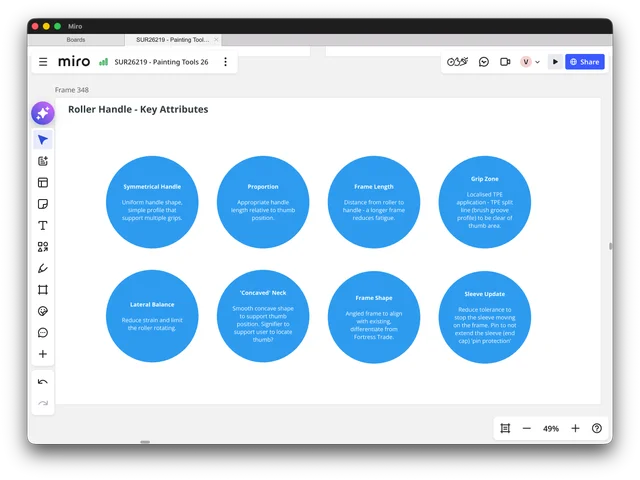Click Roller Handle - Key Attributes heading
Screen dimensions: 640x480
click(x=138, y=109)
